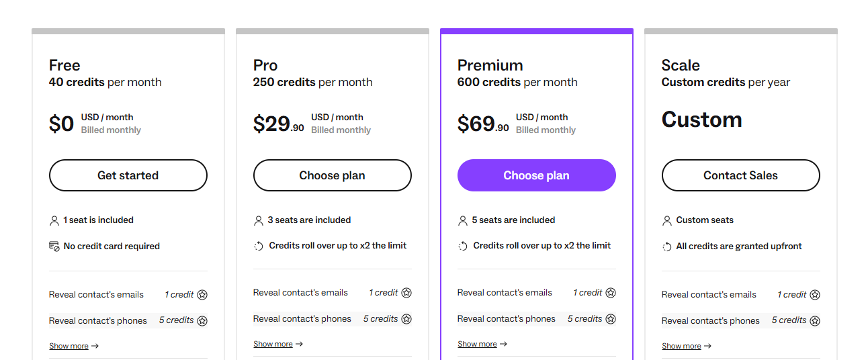This screenshot has width=868, height=360.
Task: Click Contact Sales in Scale plan
Action: click(740, 175)
